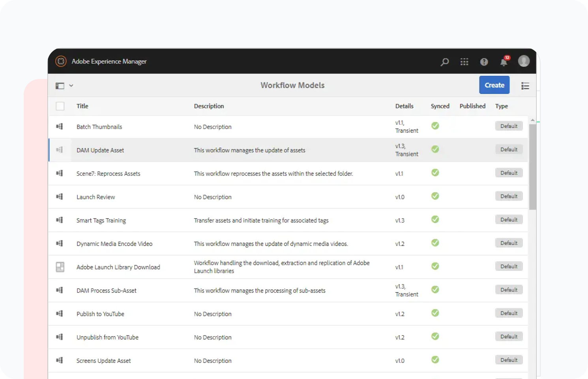Click the v1.0 details of Launch Review
The width and height of the screenshot is (588, 379).
[400, 197]
